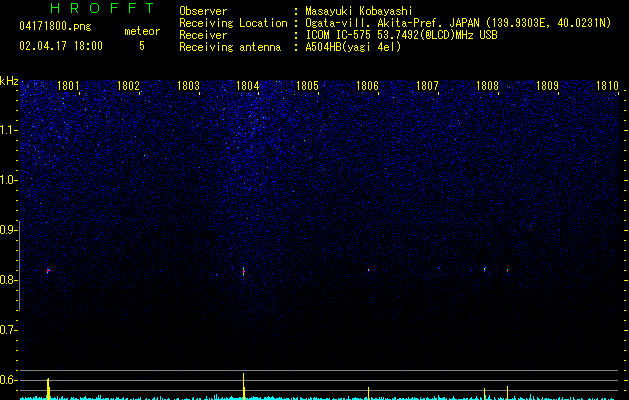Click the 1806 time marker

(x=367, y=86)
